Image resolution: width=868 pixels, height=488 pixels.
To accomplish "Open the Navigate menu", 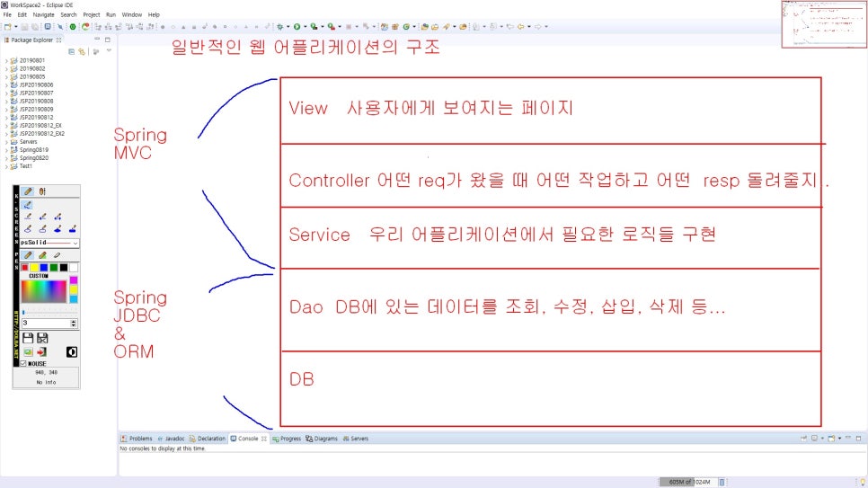I will point(44,15).
